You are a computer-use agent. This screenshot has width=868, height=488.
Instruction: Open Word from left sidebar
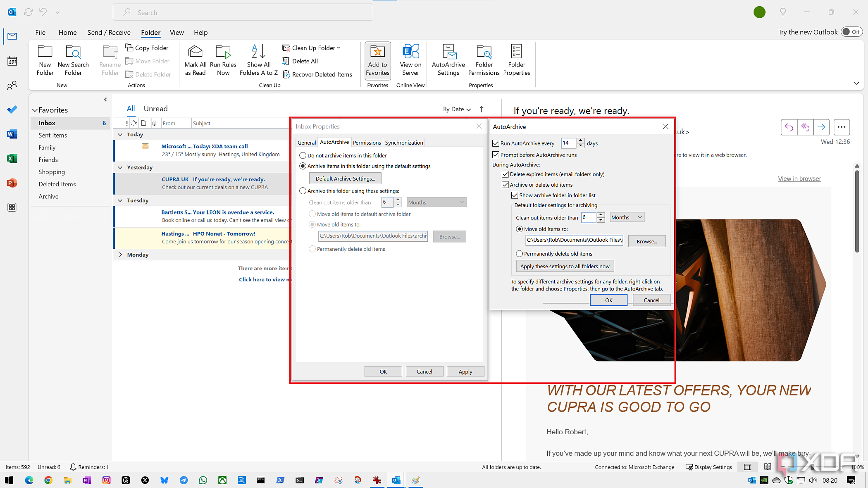click(12, 134)
